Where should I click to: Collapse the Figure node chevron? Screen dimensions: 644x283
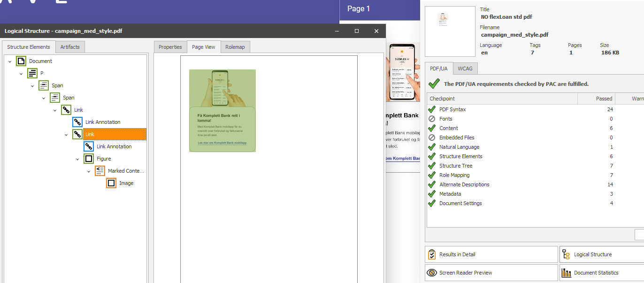coord(77,159)
